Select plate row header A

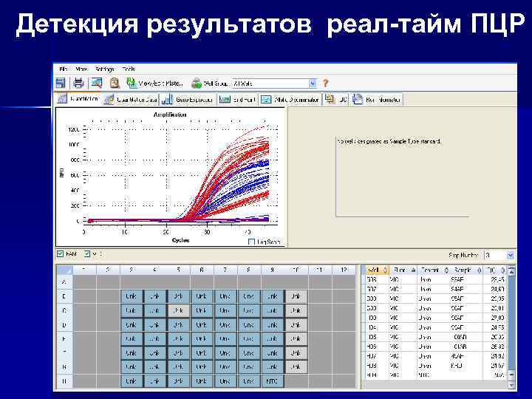[x=64, y=282]
